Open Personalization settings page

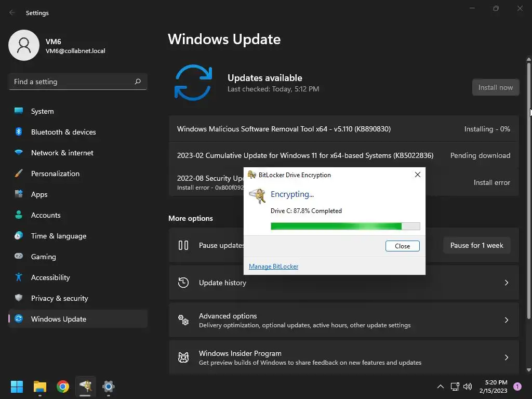click(78, 174)
